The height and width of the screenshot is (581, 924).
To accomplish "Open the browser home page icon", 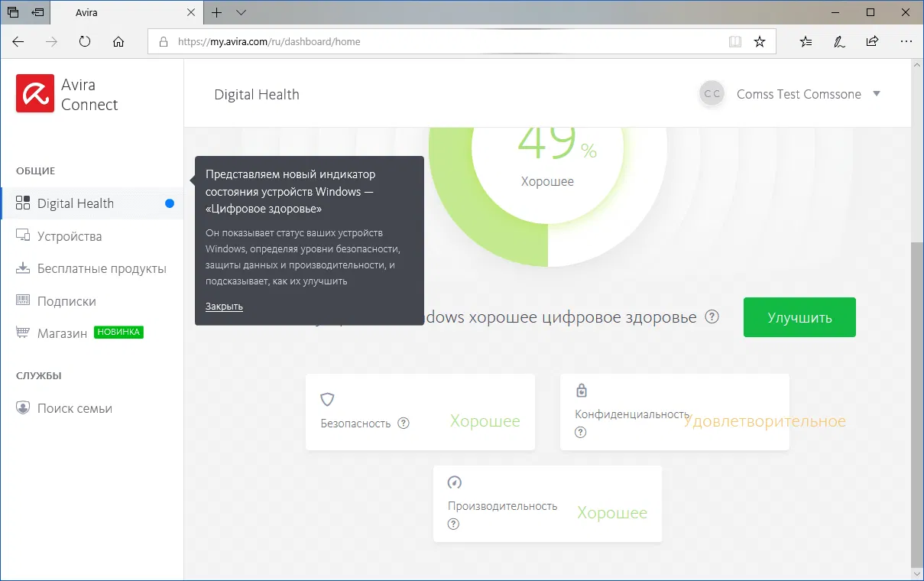I will coord(118,42).
